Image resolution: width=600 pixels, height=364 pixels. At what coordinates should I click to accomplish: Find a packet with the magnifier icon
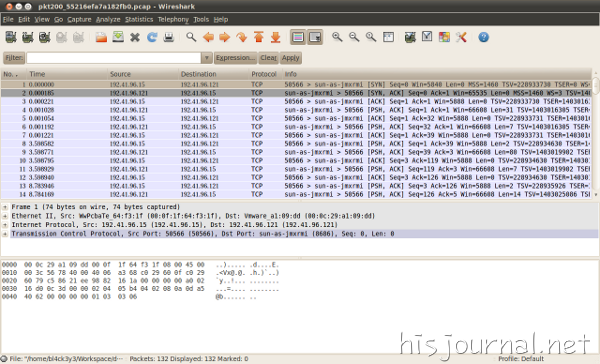pyautogui.click(x=191, y=37)
